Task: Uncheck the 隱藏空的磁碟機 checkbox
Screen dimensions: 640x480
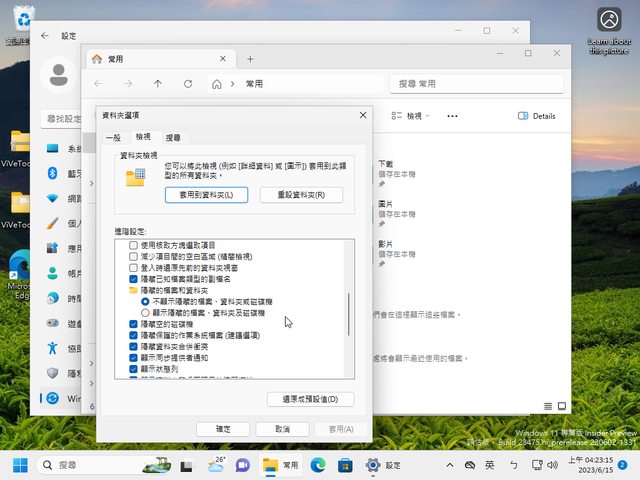Action: (x=134, y=324)
